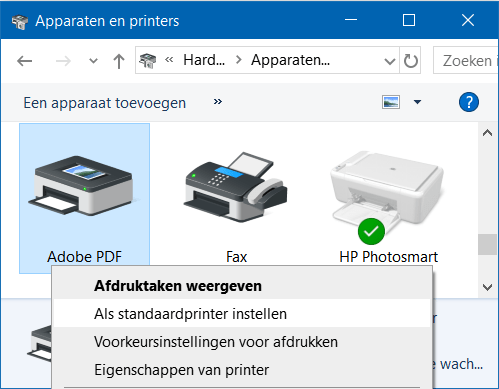This screenshot has height=389, width=499.
Task: Minimize the Apparaten en printers window
Action: point(351,20)
